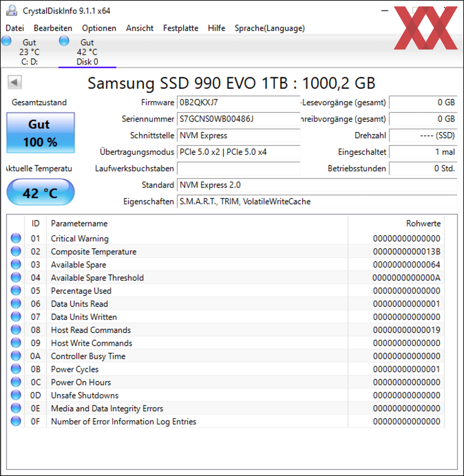Open the Sprache(Language) menu
464x476 pixels.
pyautogui.click(x=269, y=28)
